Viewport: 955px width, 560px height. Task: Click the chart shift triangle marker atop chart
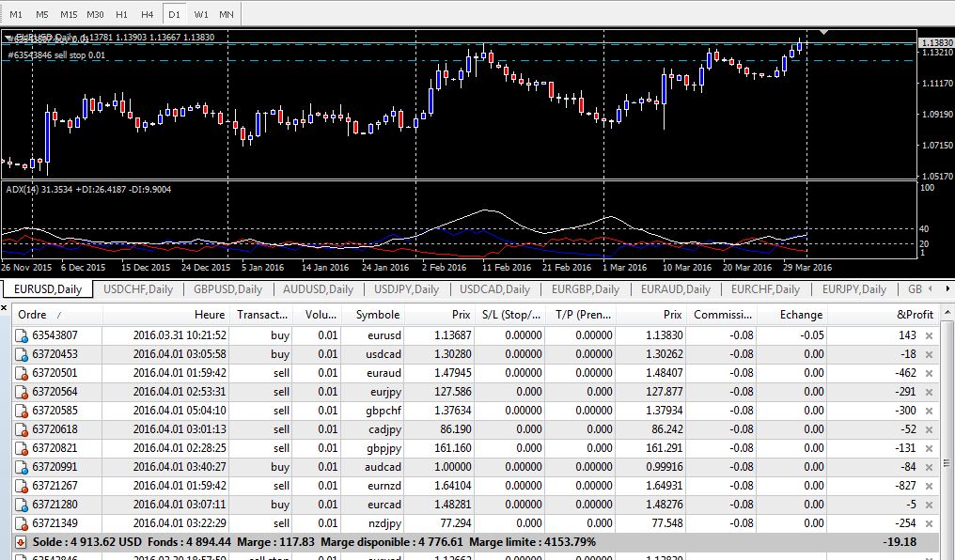point(824,32)
